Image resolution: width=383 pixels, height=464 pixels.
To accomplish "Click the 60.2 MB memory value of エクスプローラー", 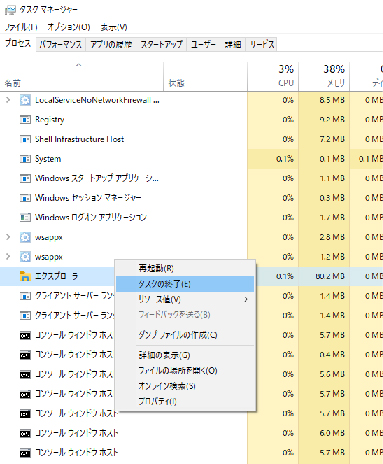I will click(x=330, y=276).
